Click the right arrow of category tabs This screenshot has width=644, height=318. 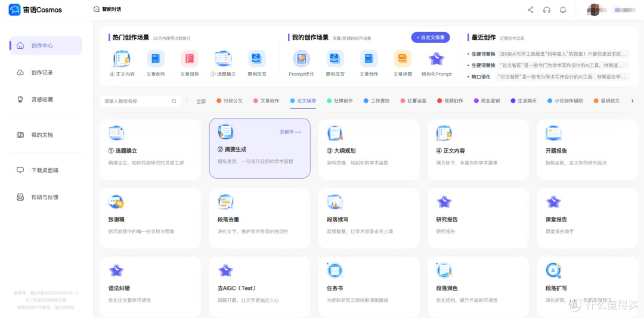point(632,101)
